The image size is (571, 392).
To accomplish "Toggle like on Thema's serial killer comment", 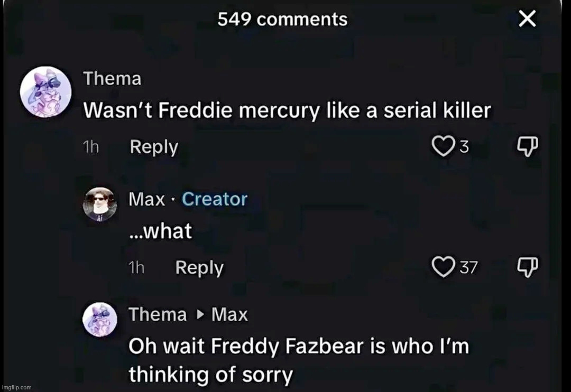I will (443, 146).
